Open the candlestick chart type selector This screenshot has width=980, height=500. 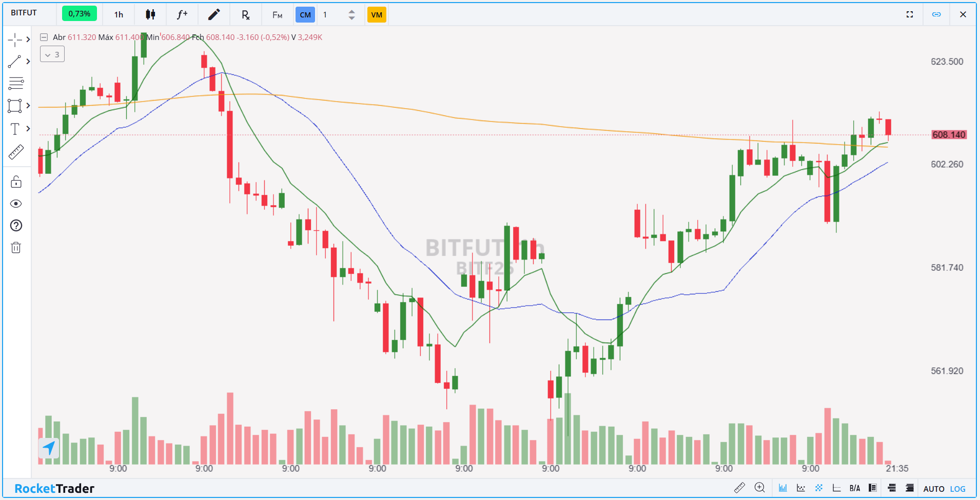(150, 14)
